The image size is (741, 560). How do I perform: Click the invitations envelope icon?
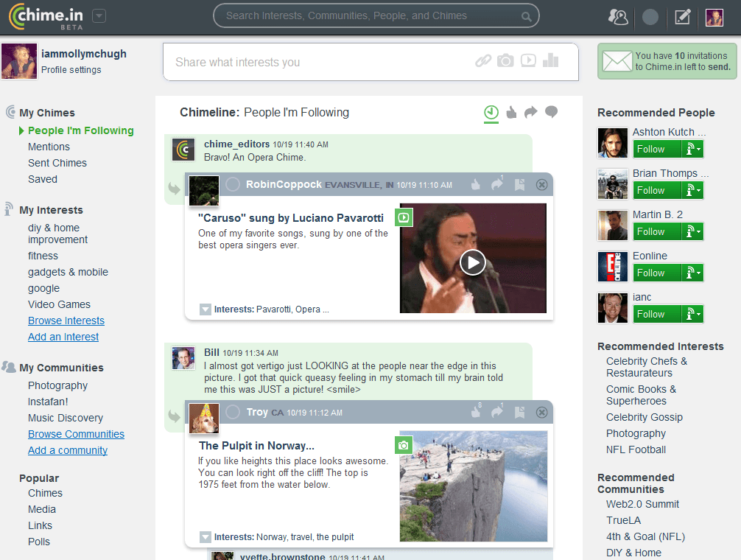tap(617, 61)
